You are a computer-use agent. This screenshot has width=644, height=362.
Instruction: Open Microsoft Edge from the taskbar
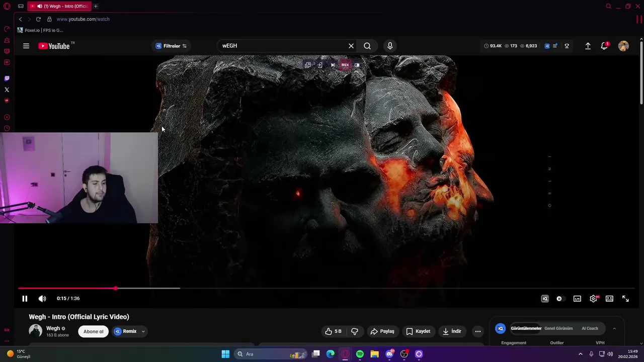[330, 354]
